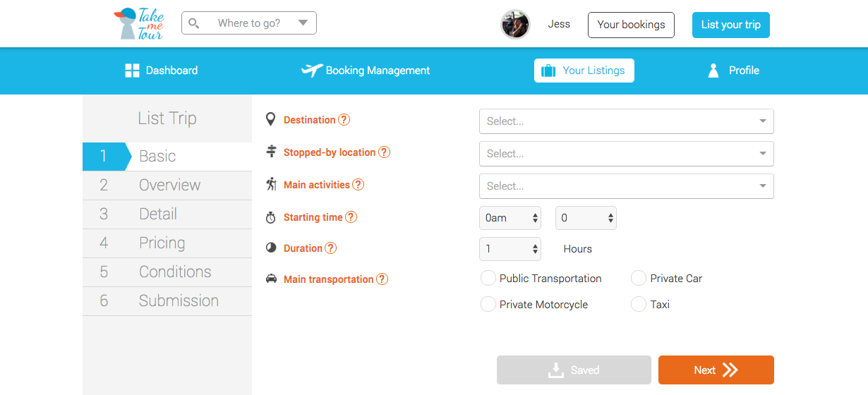This screenshot has height=395, width=868.
Task: Open the Main activities dropdown
Action: pos(627,186)
